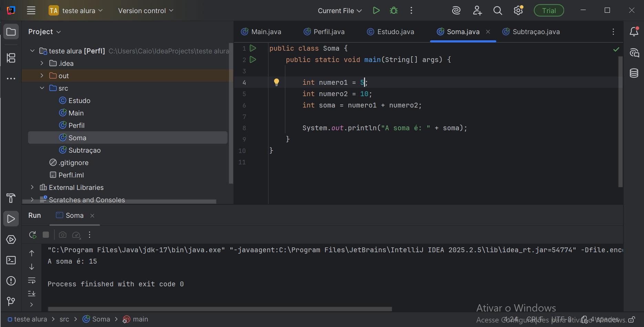Open the Version control menu
The height and width of the screenshot is (327, 644).
145,11
